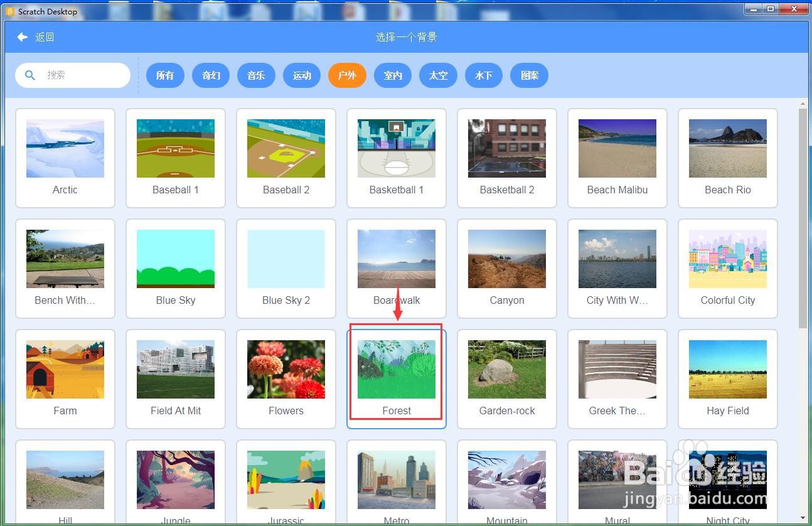Select the 室内 category filter
Screen dimensions: 812x526
(393, 75)
